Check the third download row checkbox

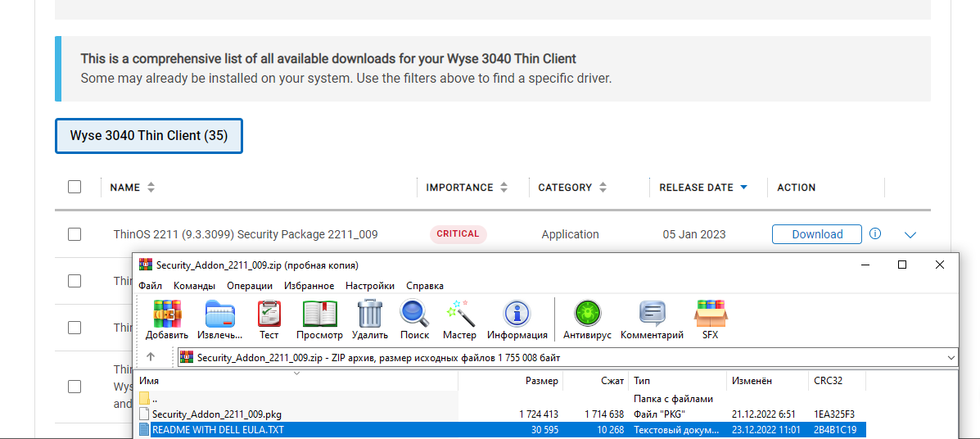point(75,327)
